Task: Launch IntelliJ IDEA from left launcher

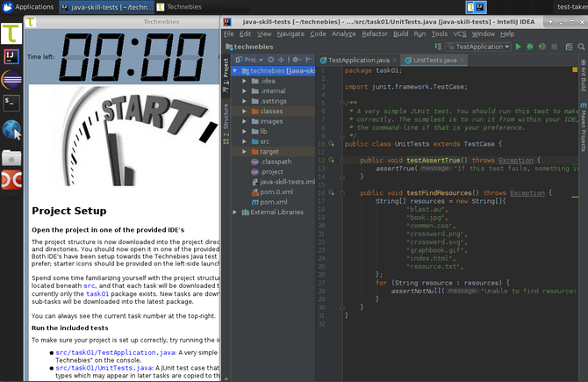Action: 11,57
